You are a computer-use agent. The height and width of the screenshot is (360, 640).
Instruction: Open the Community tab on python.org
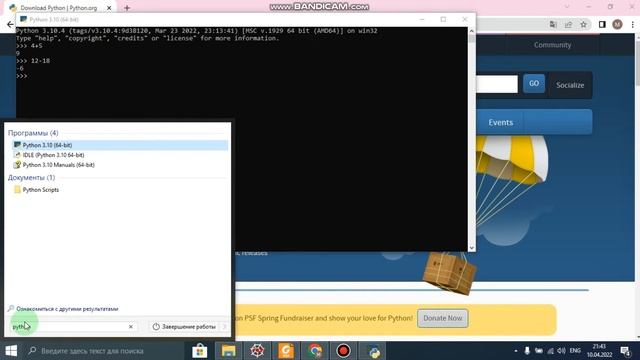[x=552, y=45]
